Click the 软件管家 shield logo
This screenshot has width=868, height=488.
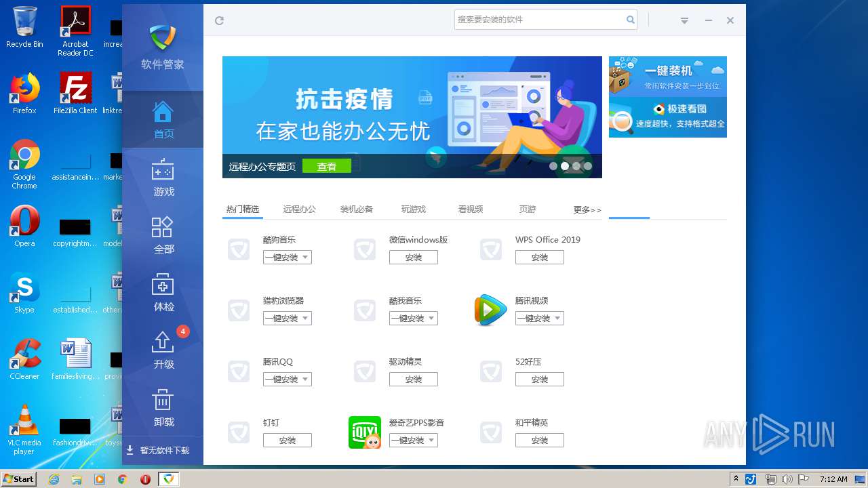tap(163, 38)
